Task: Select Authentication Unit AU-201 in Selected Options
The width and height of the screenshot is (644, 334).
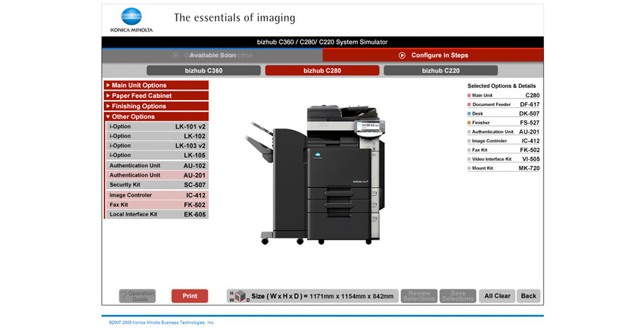Action: 503,132
